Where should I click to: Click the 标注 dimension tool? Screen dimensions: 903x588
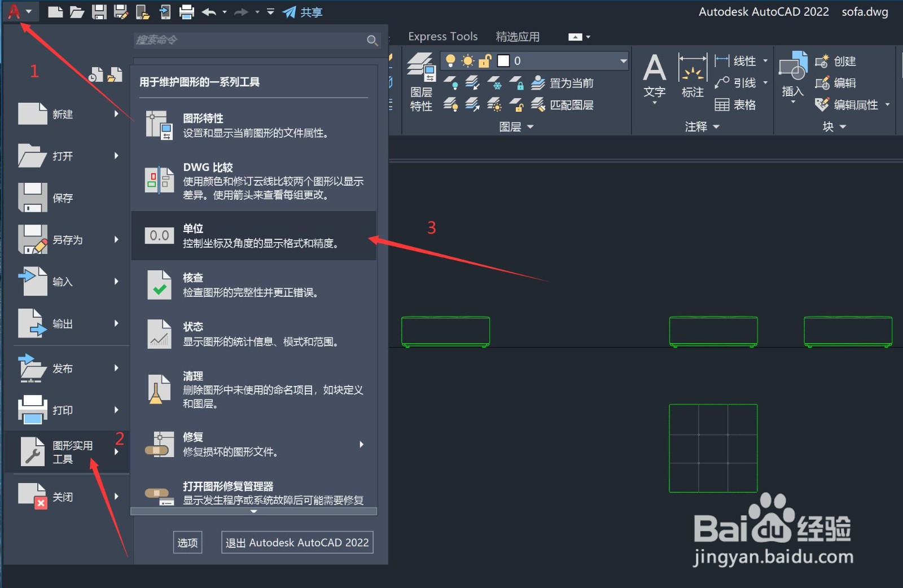[692, 77]
